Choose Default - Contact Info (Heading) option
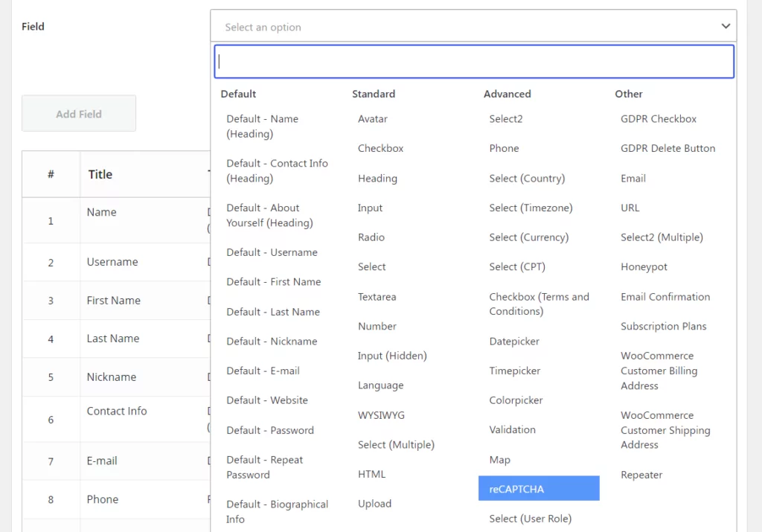 point(277,170)
